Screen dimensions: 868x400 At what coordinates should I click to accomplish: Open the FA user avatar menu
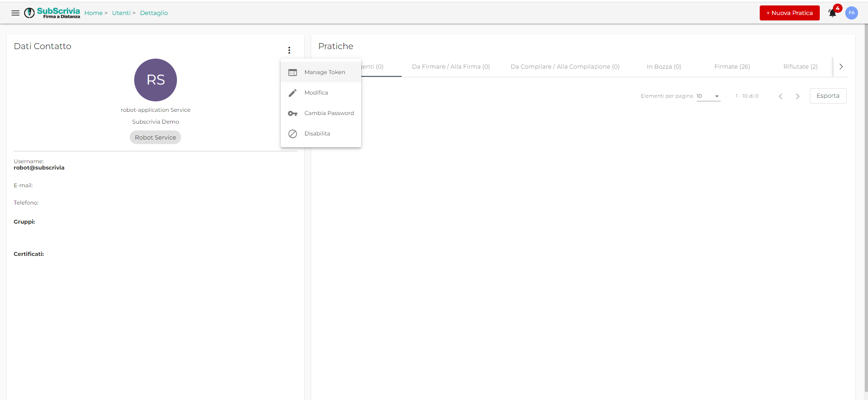click(852, 13)
